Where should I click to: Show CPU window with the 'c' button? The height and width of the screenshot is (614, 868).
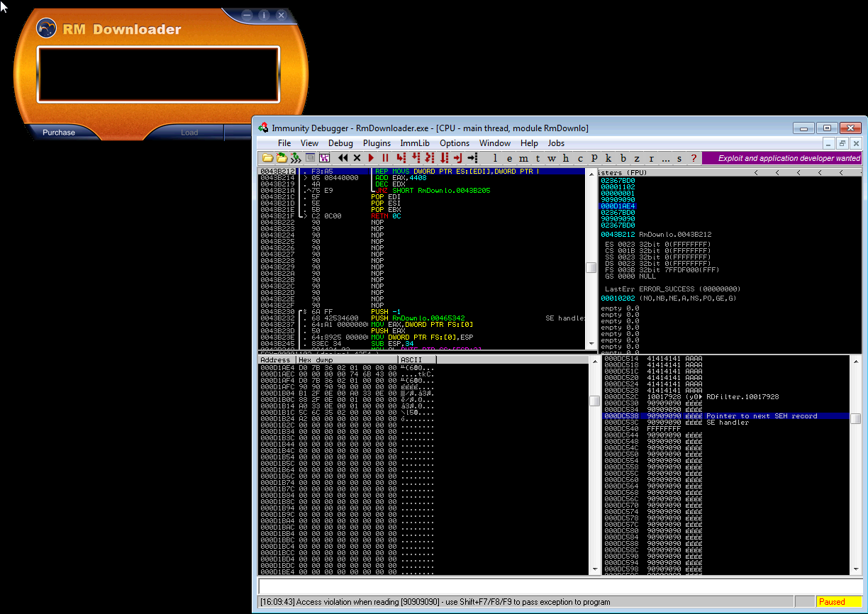point(580,157)
